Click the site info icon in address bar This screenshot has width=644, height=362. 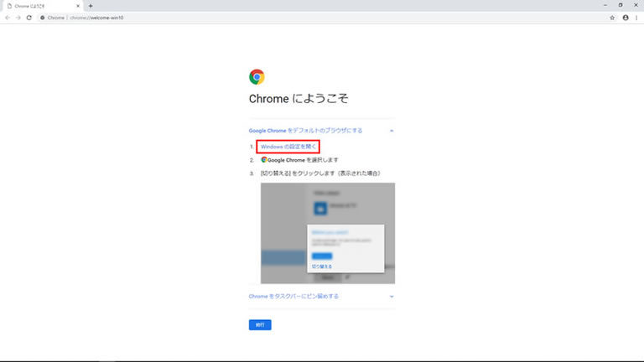(x=42, y=18)
